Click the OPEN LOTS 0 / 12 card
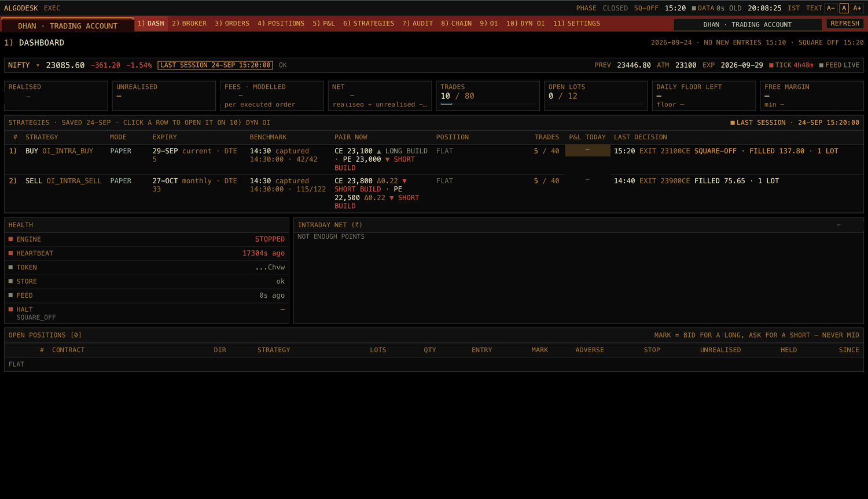The height and width of the screenshot is (499, 868). 595,95
